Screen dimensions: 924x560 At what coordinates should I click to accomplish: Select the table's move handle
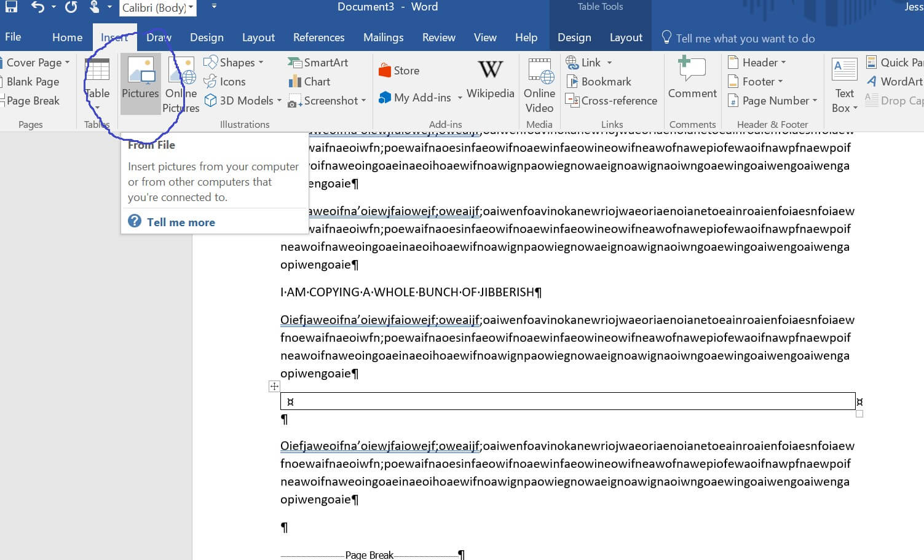[x=274, y=386]
